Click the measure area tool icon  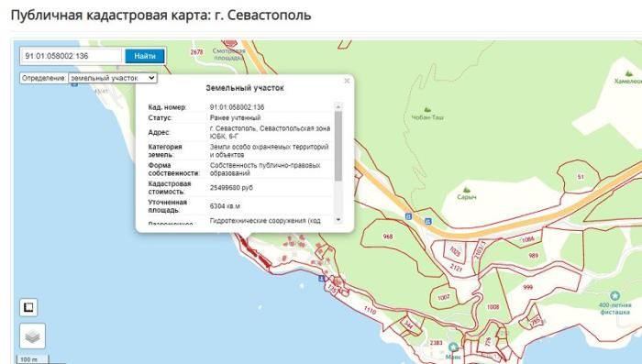point(28,307)
